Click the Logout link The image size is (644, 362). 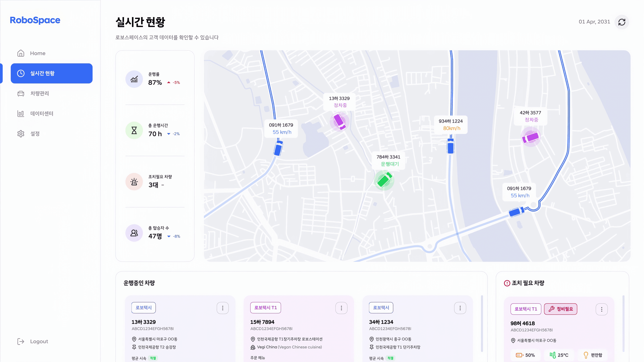[x=39, y=341]
